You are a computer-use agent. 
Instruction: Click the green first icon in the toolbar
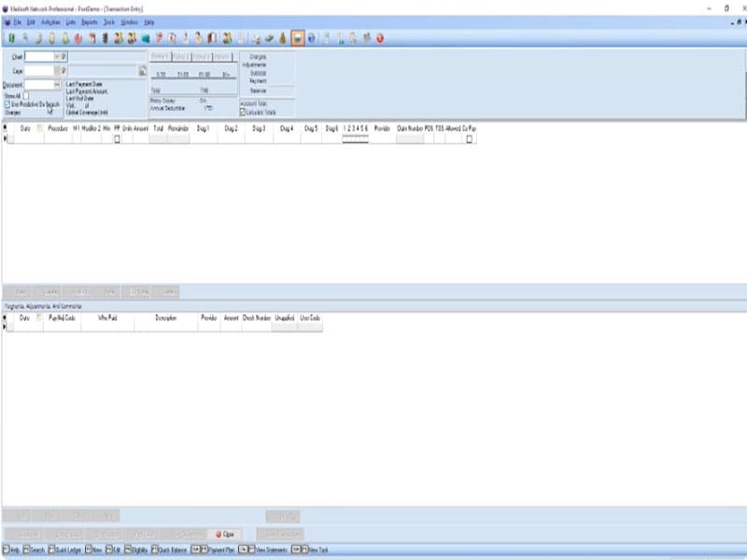(x=11, y=38)
